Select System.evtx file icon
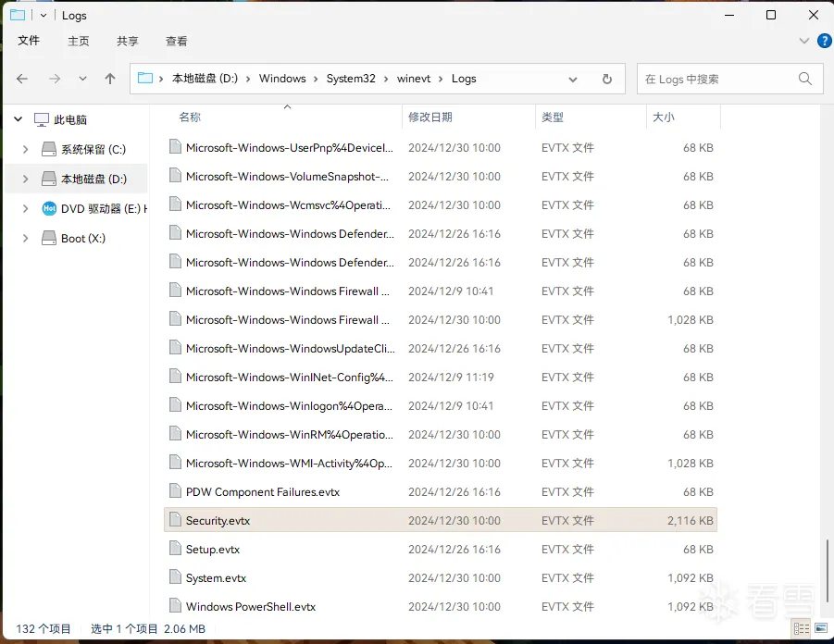 (175, 577)
